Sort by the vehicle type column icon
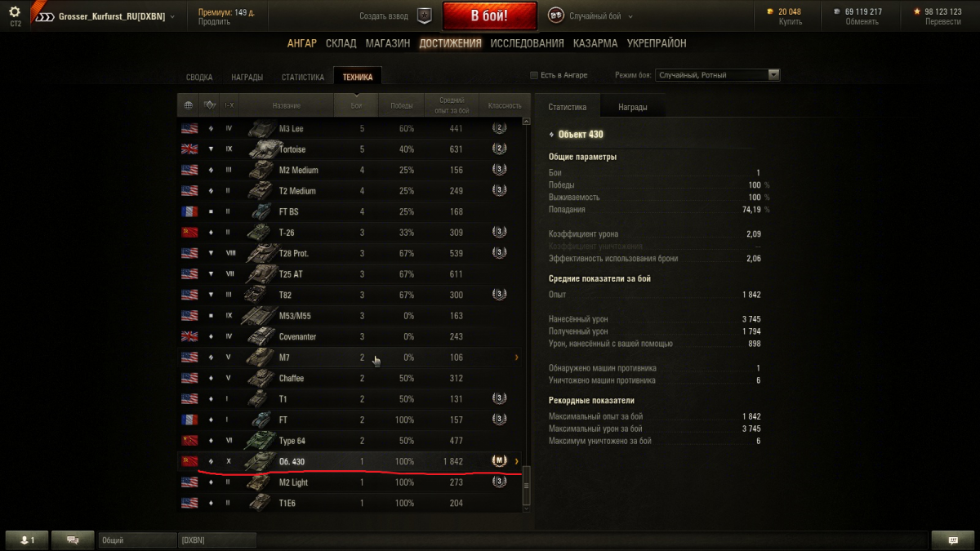 (x=210, y=105)
